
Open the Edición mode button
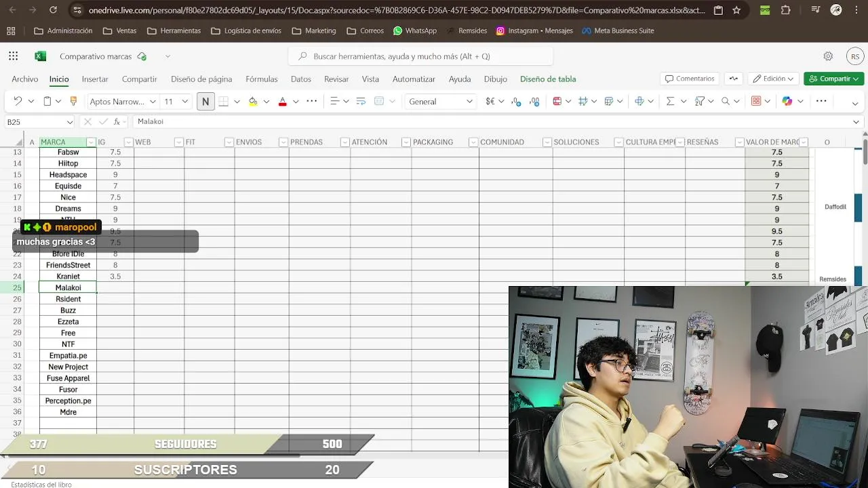(773, 79)
